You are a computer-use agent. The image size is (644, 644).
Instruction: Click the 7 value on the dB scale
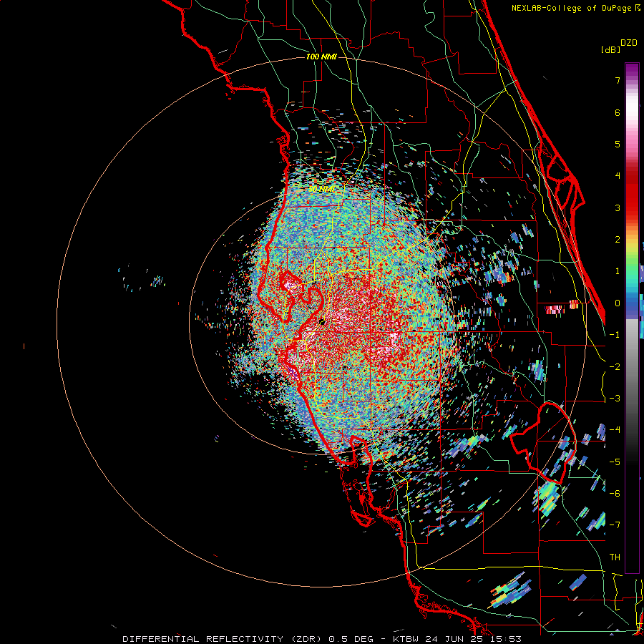tap(618, 80)
